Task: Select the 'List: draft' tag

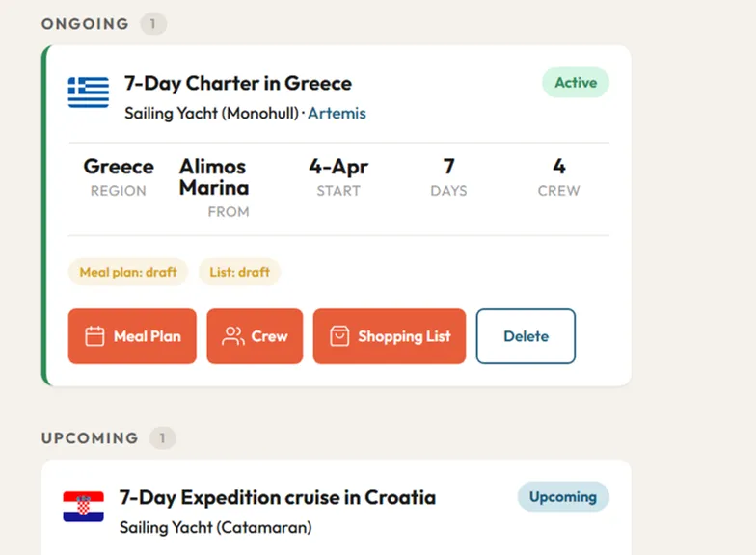Action: pyautogui.click(x=240, y=272)
